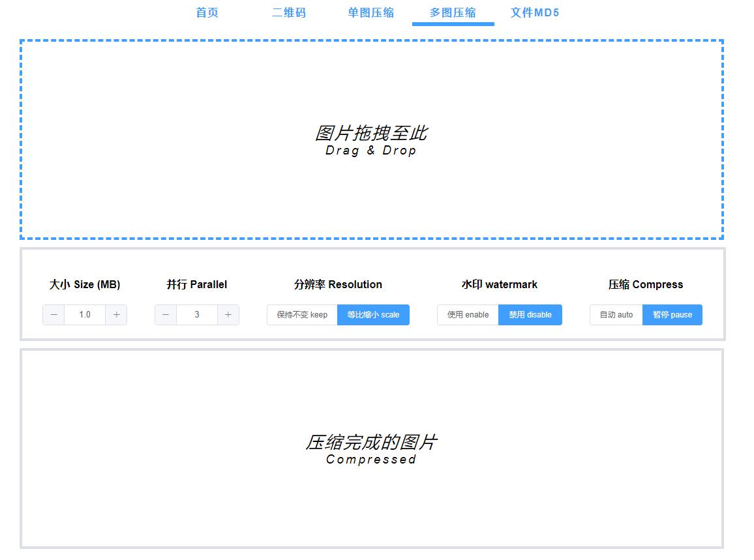Increase the Parallel value
This screenshot has height=560, width=754.
coord(228,315)
